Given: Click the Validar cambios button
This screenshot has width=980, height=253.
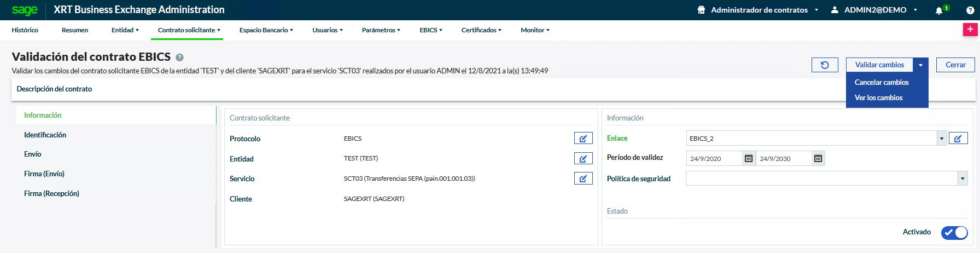Looking at the screenshot, I should click(x=879, y=65).
